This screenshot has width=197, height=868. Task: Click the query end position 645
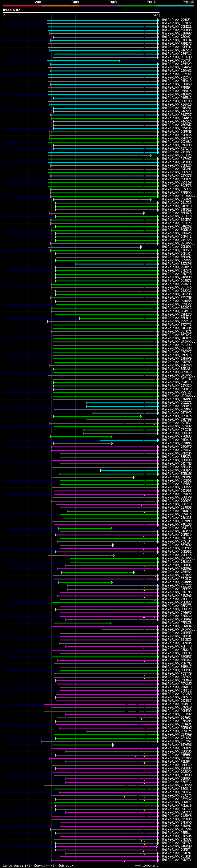pyautogui.click(x=155, y=15)
